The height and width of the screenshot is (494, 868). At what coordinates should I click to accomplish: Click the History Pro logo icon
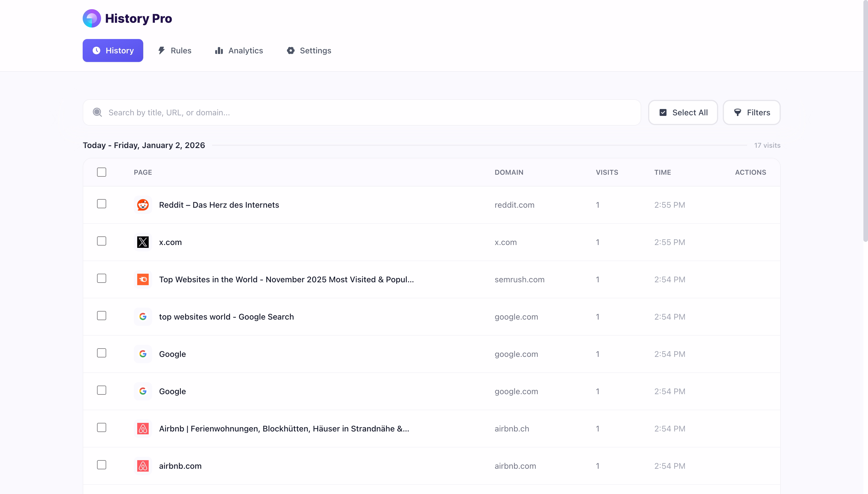pyautogui.click(x=92, y=18)
